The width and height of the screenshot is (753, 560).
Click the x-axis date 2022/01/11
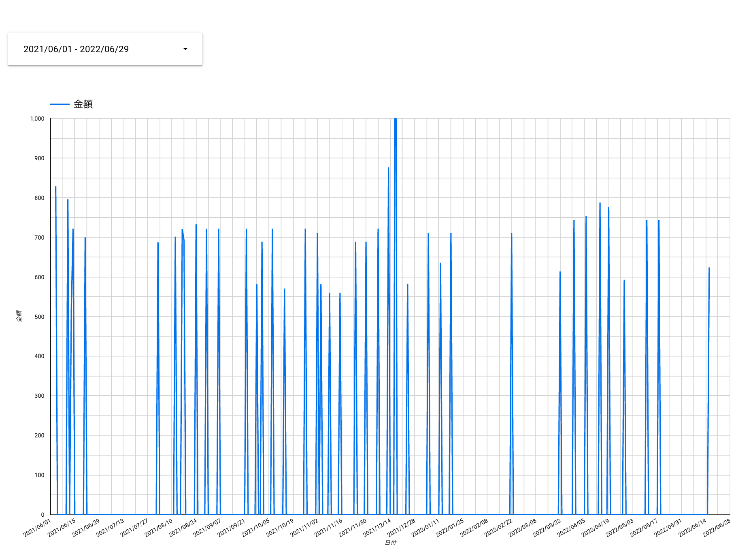click(x=426, y=528)
